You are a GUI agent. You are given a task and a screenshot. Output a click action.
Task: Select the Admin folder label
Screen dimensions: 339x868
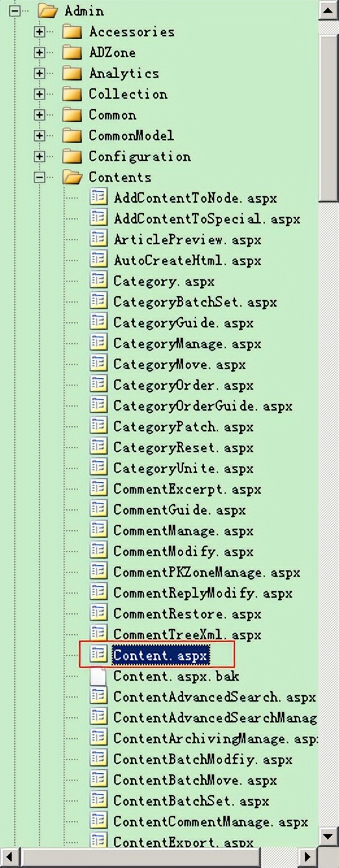(84, 11)
